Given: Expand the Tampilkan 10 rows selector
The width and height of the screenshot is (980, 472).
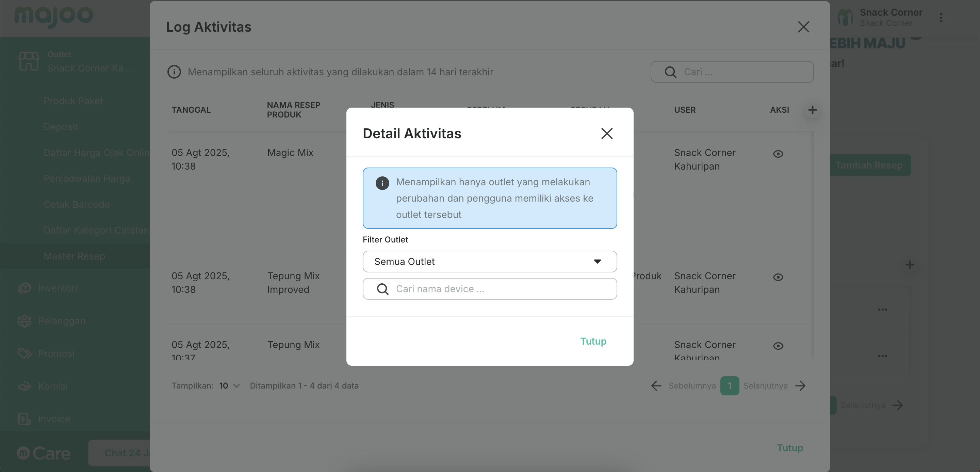Looking at the screenshot, I should (229, 386).
